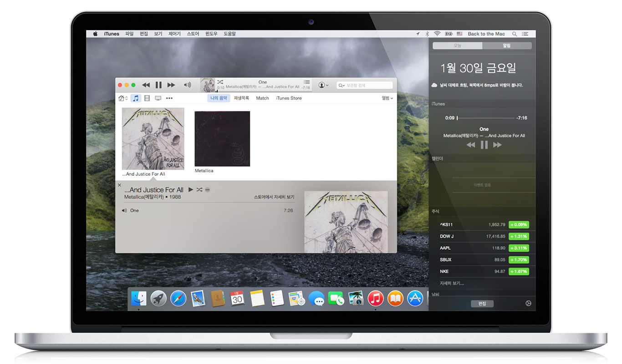Toggle the Notification Center menu bar icon
Image resolution: width=622 pixels, height=364 pixels.
525,34
